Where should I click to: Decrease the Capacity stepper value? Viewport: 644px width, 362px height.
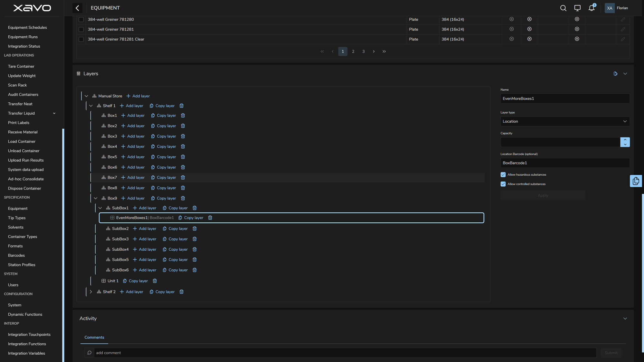point(625,144)
